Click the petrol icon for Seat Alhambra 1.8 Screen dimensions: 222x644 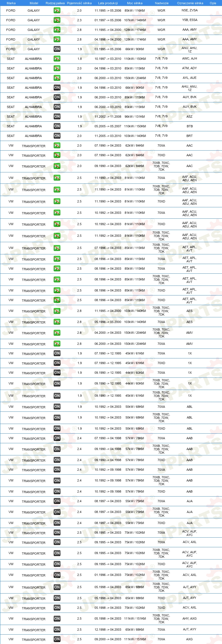tap(57, 59)
